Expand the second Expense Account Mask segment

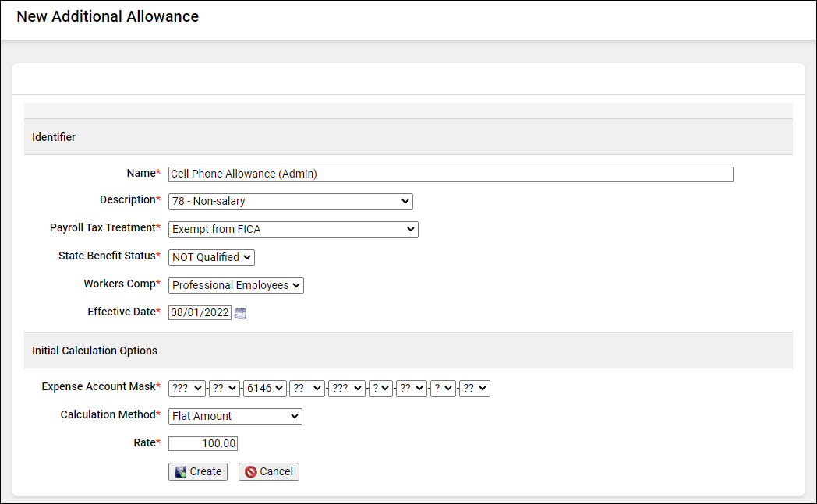point(225,388)
